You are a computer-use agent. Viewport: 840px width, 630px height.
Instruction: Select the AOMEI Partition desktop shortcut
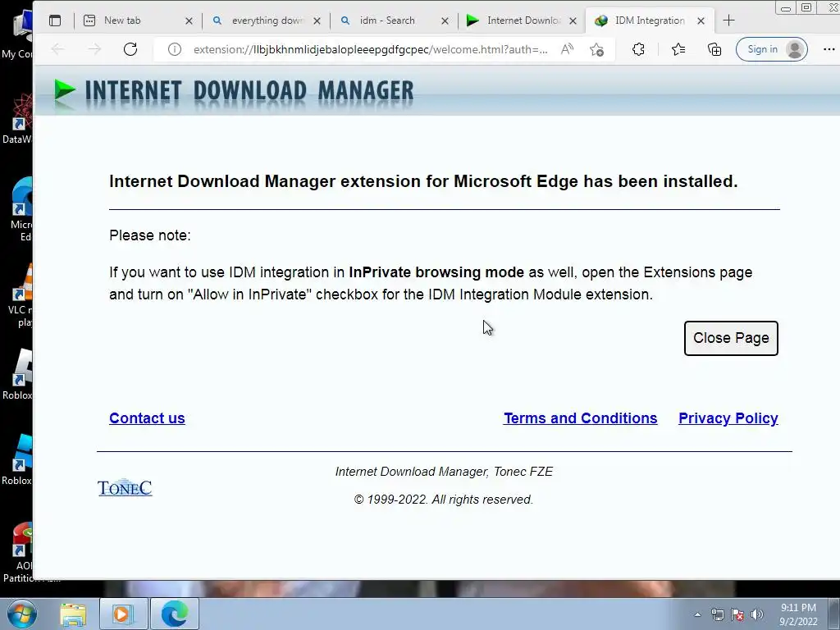point(21,553)
